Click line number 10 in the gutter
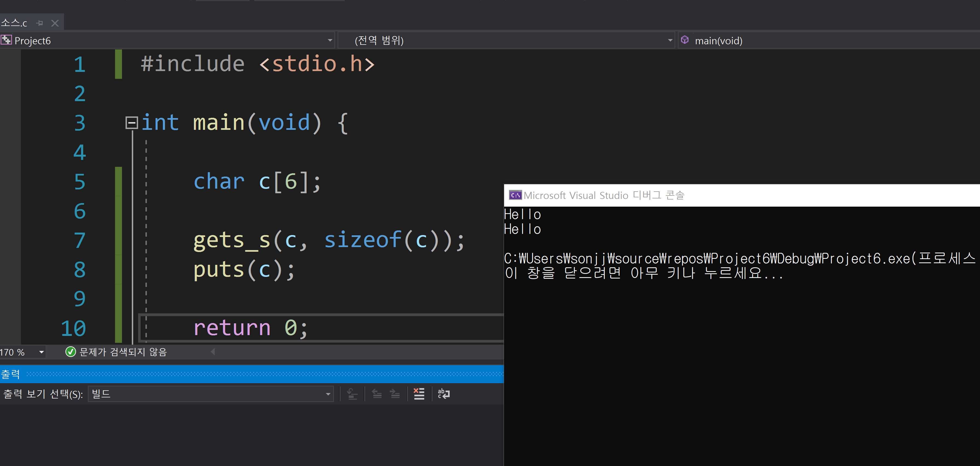The height and width of the screenshot is (466, 980). tap(73, 329)
